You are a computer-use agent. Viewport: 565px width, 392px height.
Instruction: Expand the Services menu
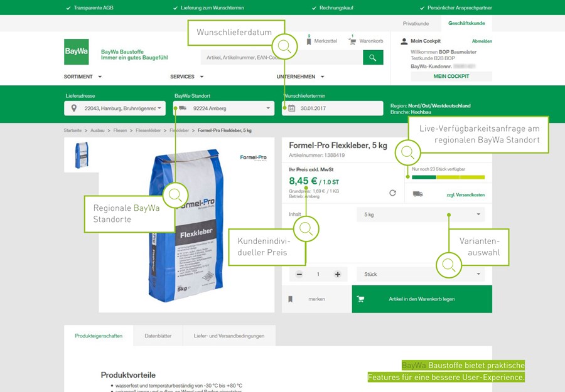coord(187,77)
